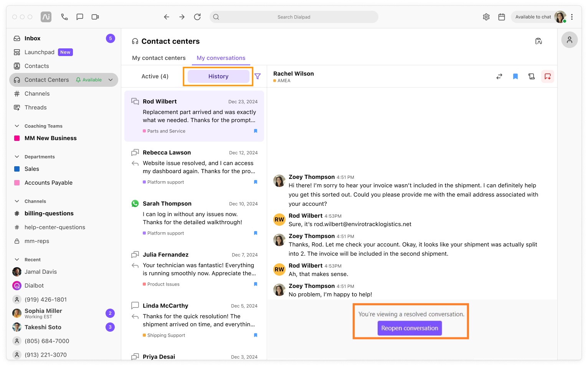Go forward with the right arrow

pyautogui.click(x=182, y=17)
